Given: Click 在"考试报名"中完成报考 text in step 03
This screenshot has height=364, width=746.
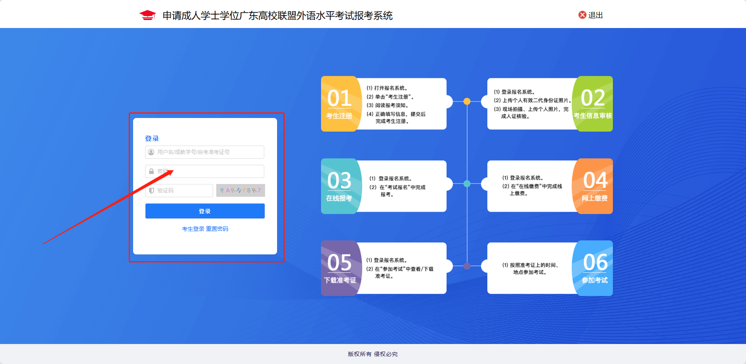Looking at the screenshot, I should (x=398, y=191).
